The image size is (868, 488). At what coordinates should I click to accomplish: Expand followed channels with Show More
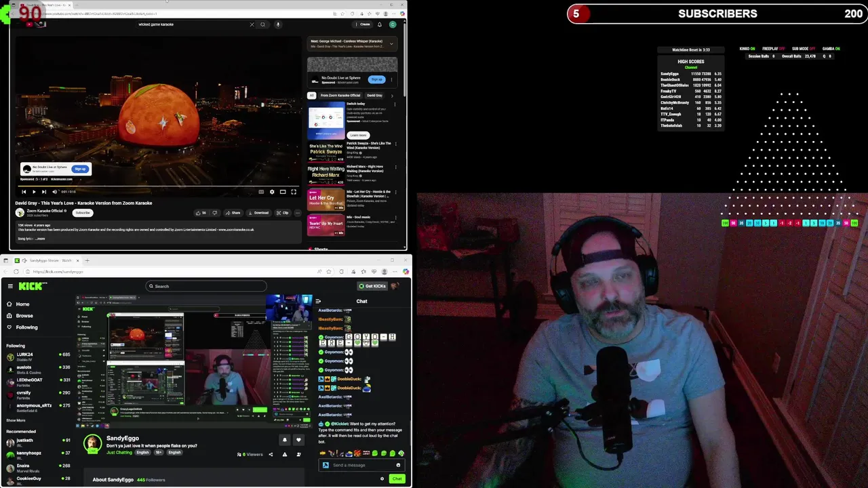point(16,420)
